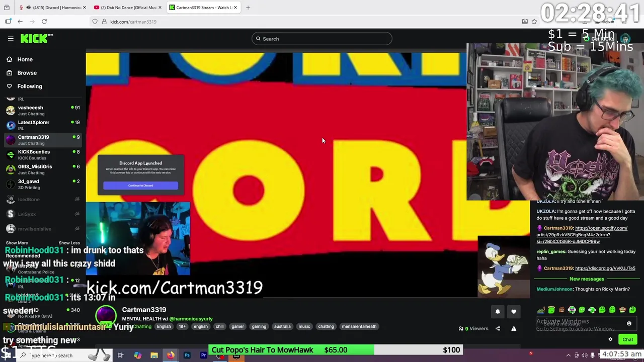The image size is (644, 362).
Task: Select the last emote in quick emote row
Action: coord(632,310)
